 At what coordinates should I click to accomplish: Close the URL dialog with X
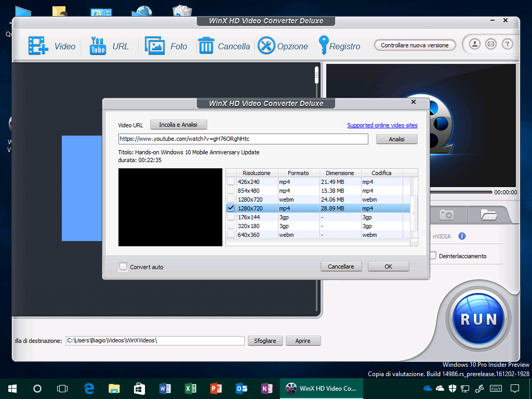click(x=413, y=102)
